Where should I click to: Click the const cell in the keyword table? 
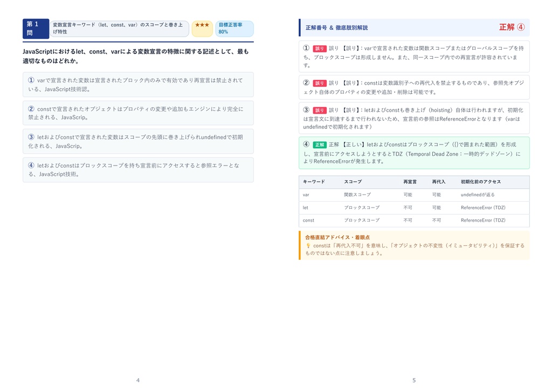pyautogui.click(x=308, y=220)
